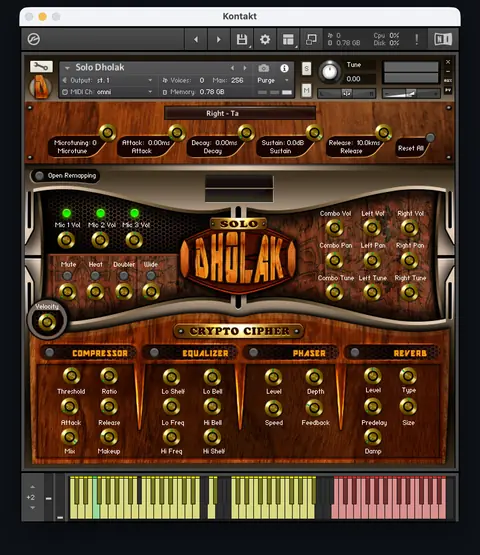Screen dimensions: 480x555
Task: Open Kontakt settings gear
Action: [265, 40]
